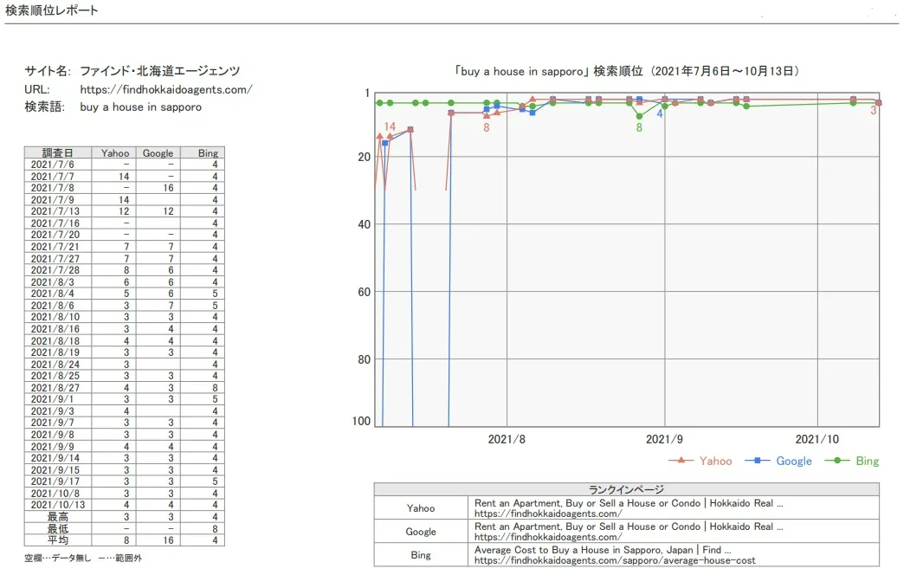Select the 2021/10/13 date cell
Viewport: 910px width, 588px height.
(58, 504)
